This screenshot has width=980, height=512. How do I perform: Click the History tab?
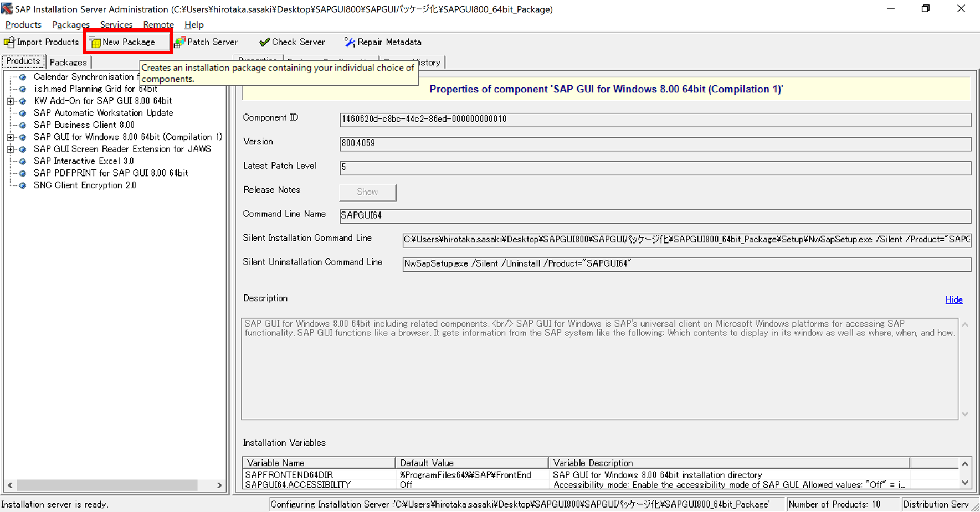click(413, 63)
